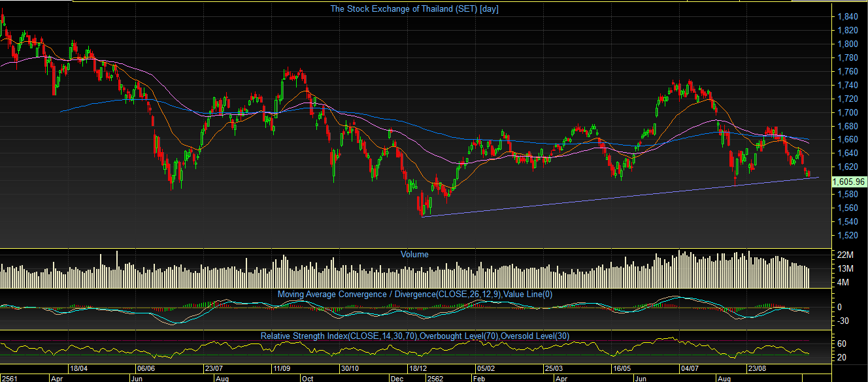Click the 1,840 price axis label
Viewport: 868px width, 382px height.
tap(847, 16)
